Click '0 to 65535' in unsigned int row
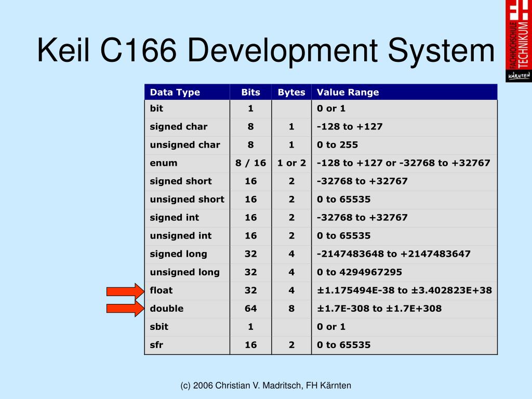The image size is (532, 399). 344,236
